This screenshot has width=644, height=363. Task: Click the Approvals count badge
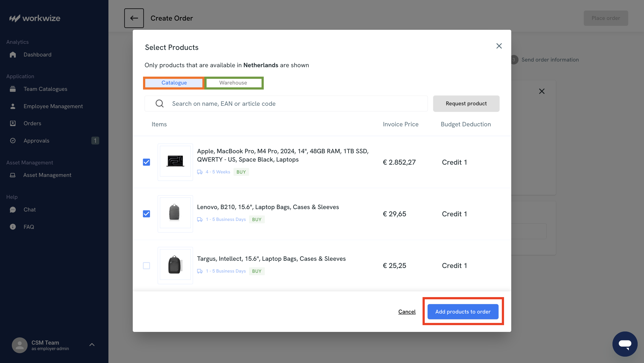point(95,141)
